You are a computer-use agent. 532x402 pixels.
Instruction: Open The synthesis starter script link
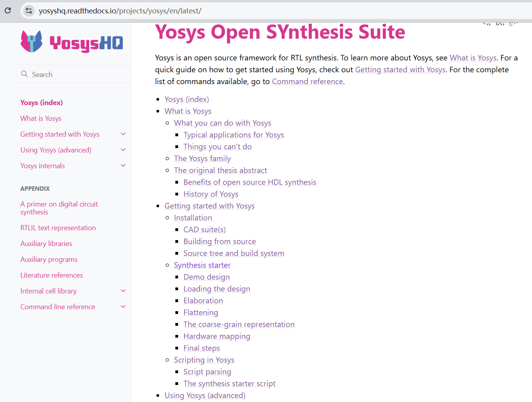(x=229, y=383)
